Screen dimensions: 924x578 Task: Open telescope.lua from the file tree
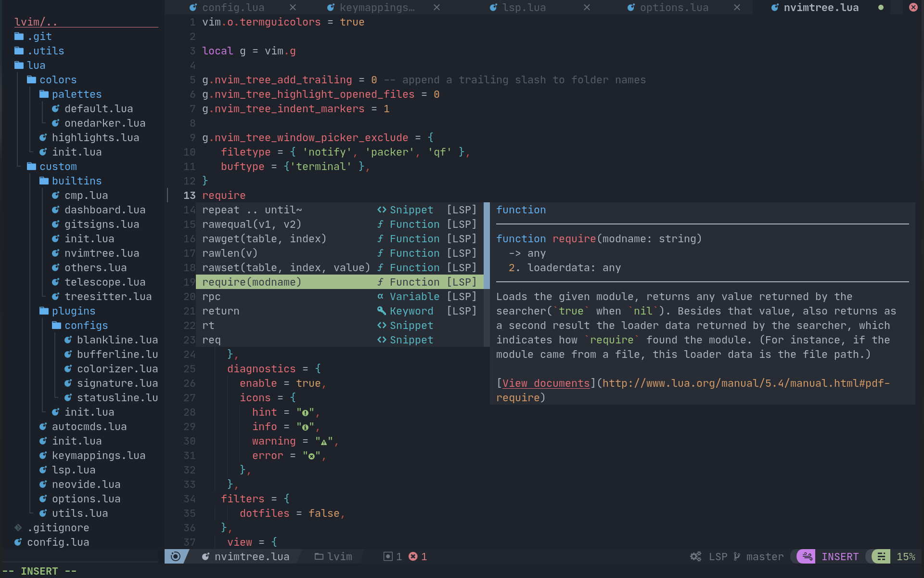coord(105,282)
